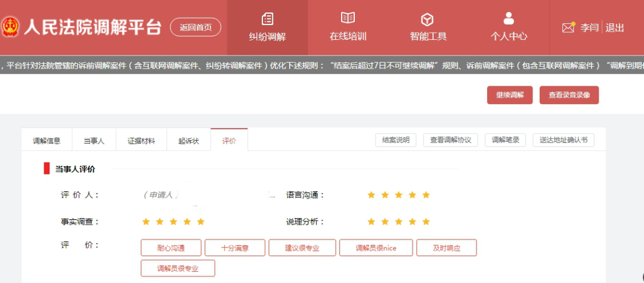Click the 退出 logout link
The height and width of the screenshot is (283, 644).
[x=615, y=27]
